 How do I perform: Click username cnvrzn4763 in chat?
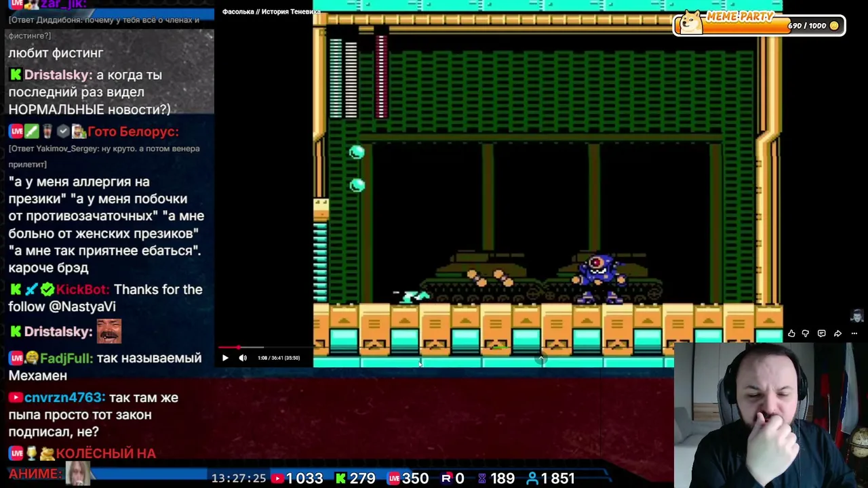64,398
